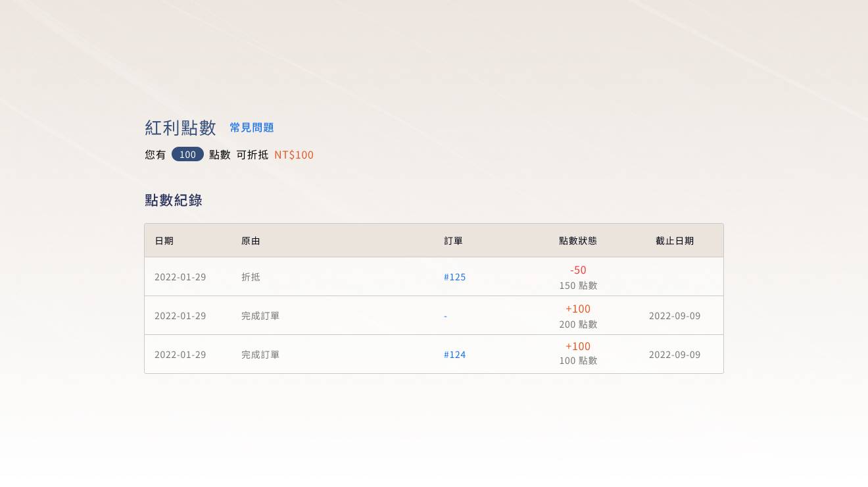Viewport: 868px width, 487px height.
Task: Open order #124 link
Action: coord(455,355)
